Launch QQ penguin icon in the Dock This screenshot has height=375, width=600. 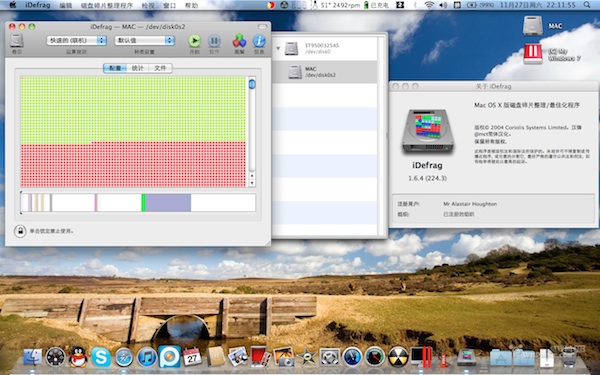click(x=78, y=357)
